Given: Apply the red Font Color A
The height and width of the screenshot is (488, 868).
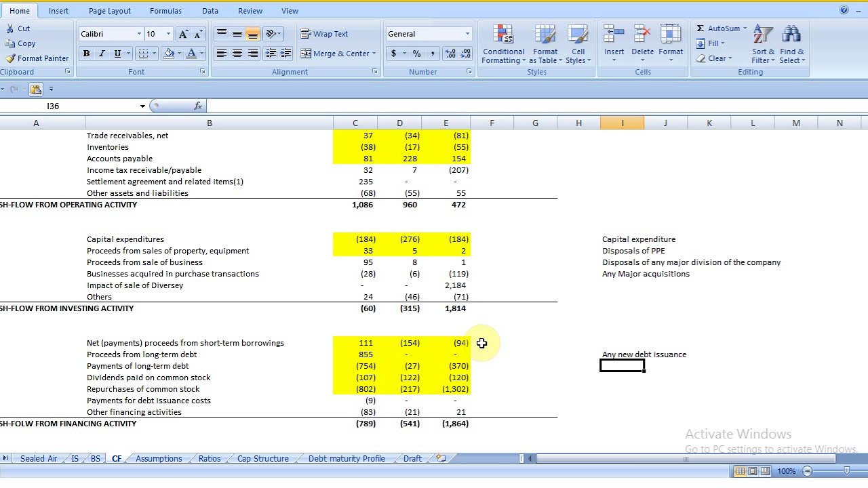Looking at the screenshot, I should click(x=192, y=54).
